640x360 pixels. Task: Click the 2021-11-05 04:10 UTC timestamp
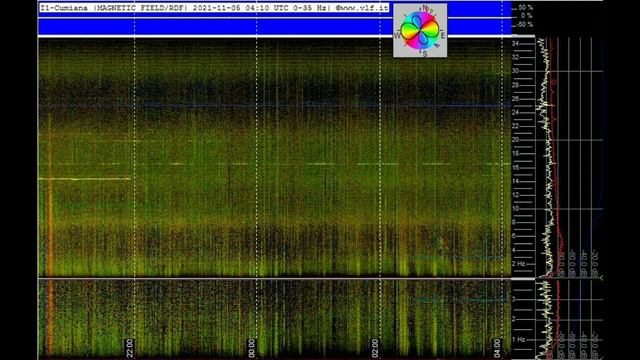241,8
